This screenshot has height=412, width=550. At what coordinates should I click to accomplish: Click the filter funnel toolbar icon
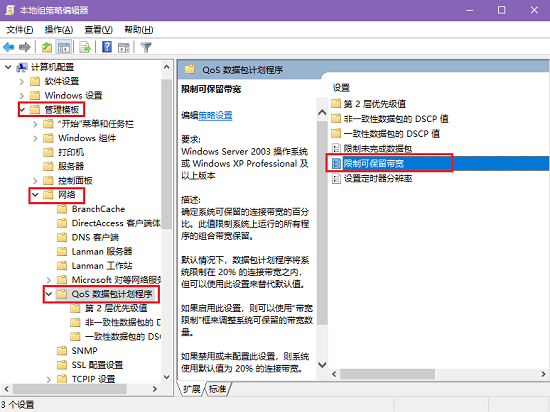click(146, 47)
